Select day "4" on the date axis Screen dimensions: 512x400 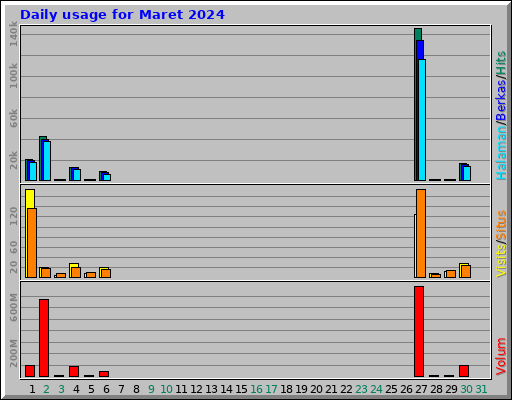pos(76,389)
